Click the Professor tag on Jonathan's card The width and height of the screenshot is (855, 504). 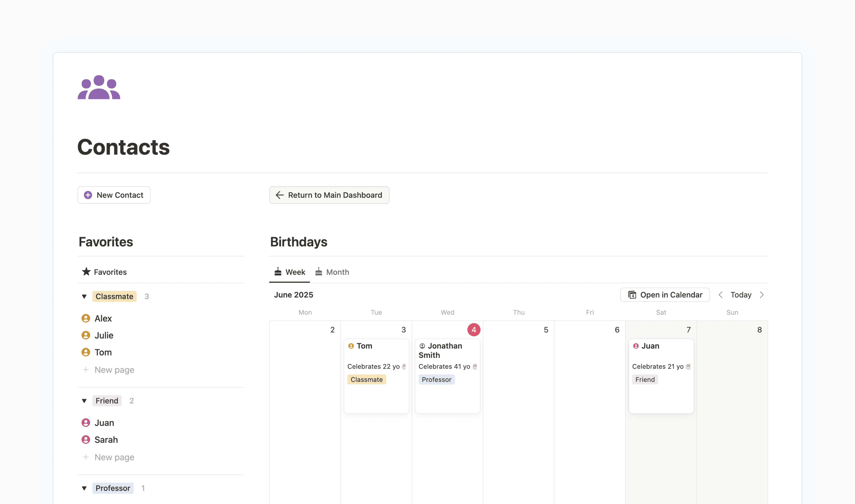(437, 379)
